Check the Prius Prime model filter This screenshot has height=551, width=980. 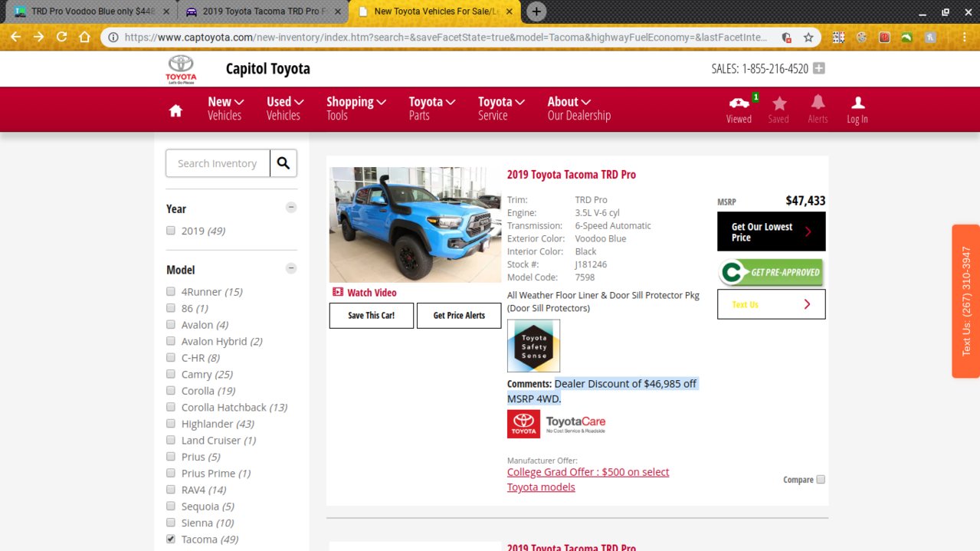pos(171,473)
